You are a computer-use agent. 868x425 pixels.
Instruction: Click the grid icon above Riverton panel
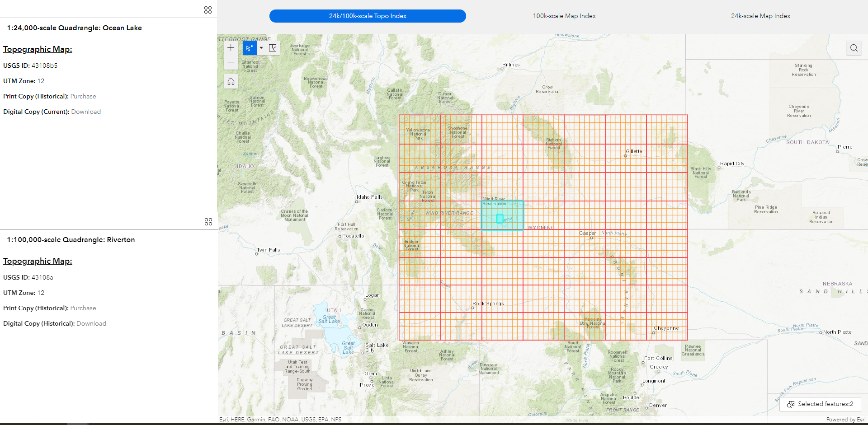tap(208, 222)
